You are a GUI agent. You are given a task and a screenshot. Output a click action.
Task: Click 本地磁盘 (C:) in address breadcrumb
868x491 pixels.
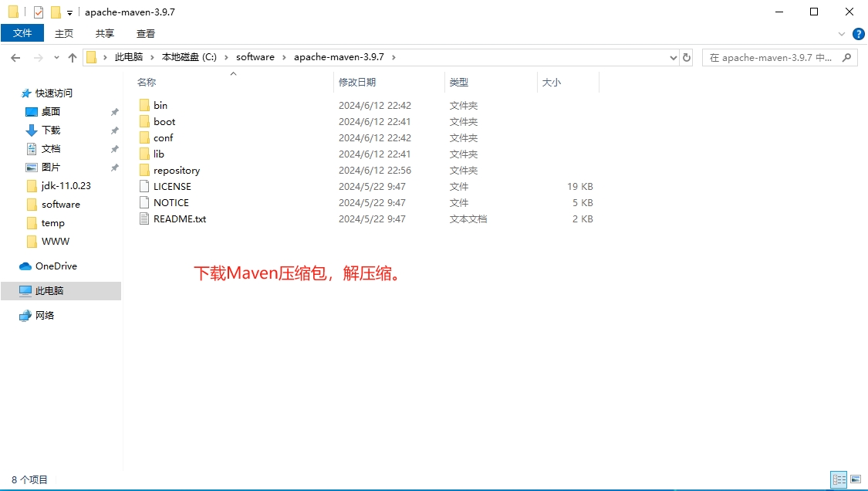(x=189, y=57)
